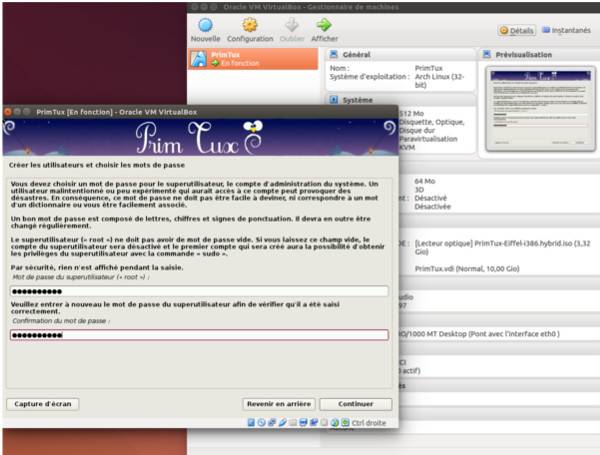This screenshot has width=600, height=455.
Task: Click optical disc icon in VM status bar
Action: click(261, 422)
